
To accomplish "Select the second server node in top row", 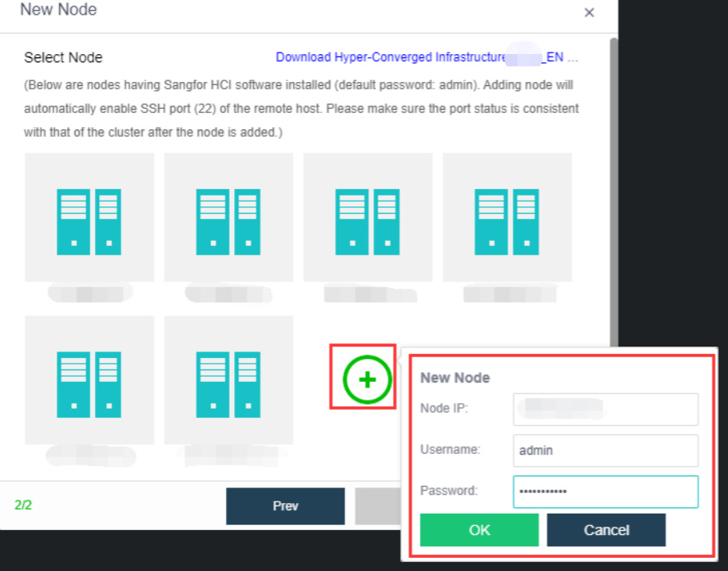I will pos(228,217).
